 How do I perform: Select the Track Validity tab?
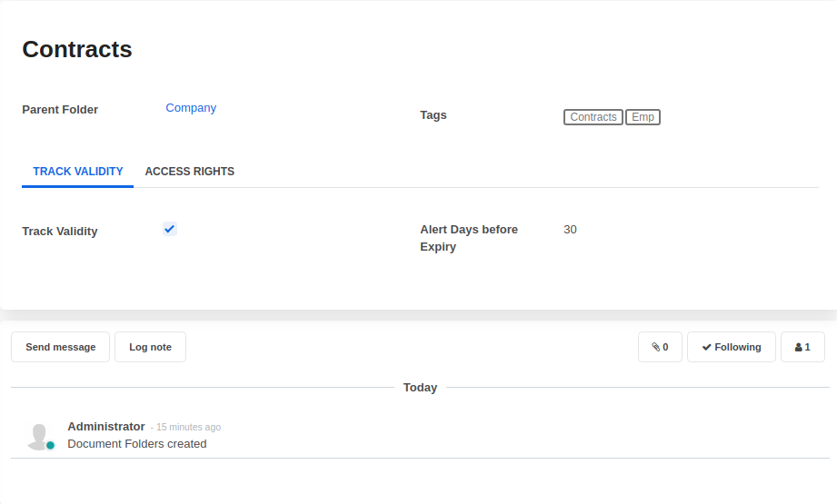pyautogui.click(x=78, y=172)
